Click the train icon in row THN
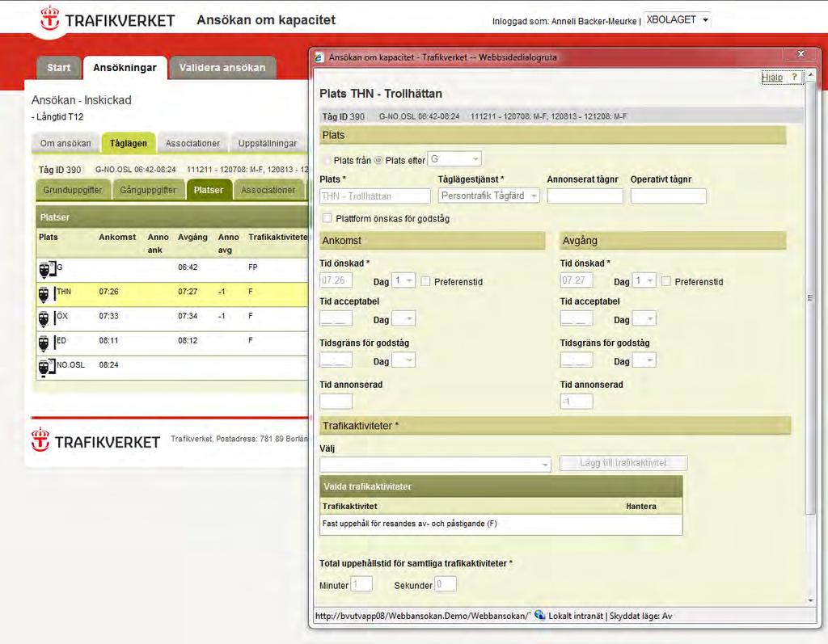The height and width of the screenshot is (644, 828). pos(44,295)
